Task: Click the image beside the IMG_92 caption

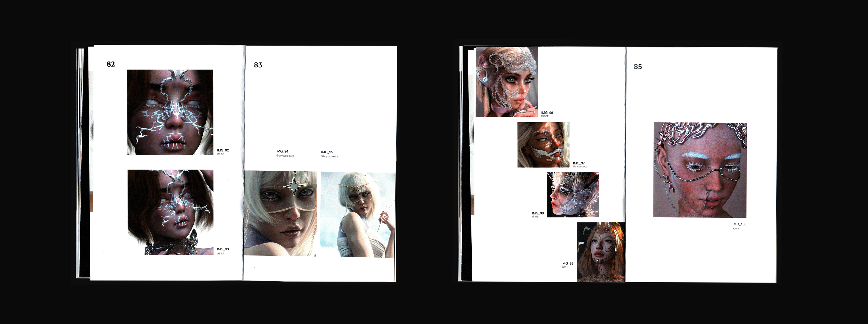Action: (x=170, y=112)
